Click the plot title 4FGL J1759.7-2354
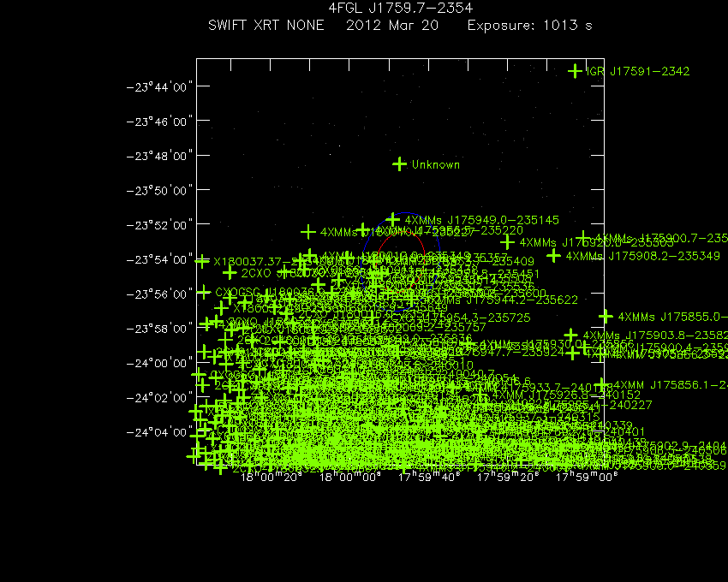Image resolution: width=728 pixels, height=582 pixels. [x=401, y=8]
